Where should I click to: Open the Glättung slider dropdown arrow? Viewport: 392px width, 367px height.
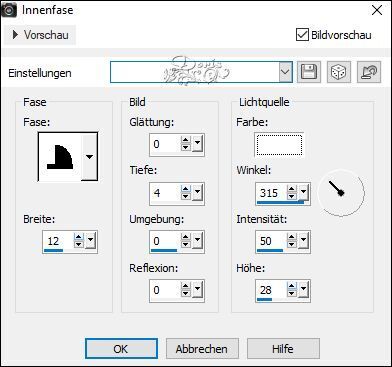point(197,143)
